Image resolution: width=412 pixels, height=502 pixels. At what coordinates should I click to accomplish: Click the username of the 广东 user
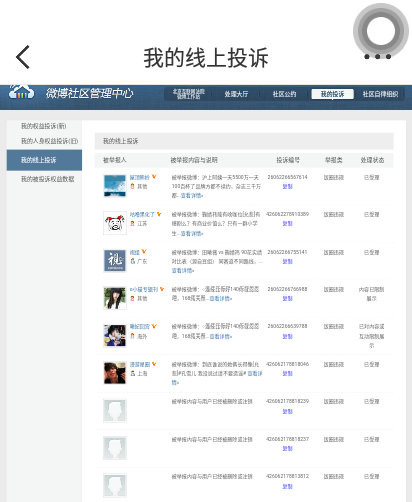coord(135,252)
